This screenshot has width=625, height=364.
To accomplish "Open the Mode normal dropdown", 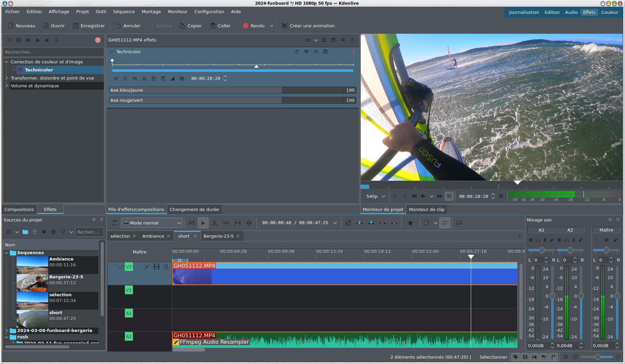I will (x=152, y=223).
